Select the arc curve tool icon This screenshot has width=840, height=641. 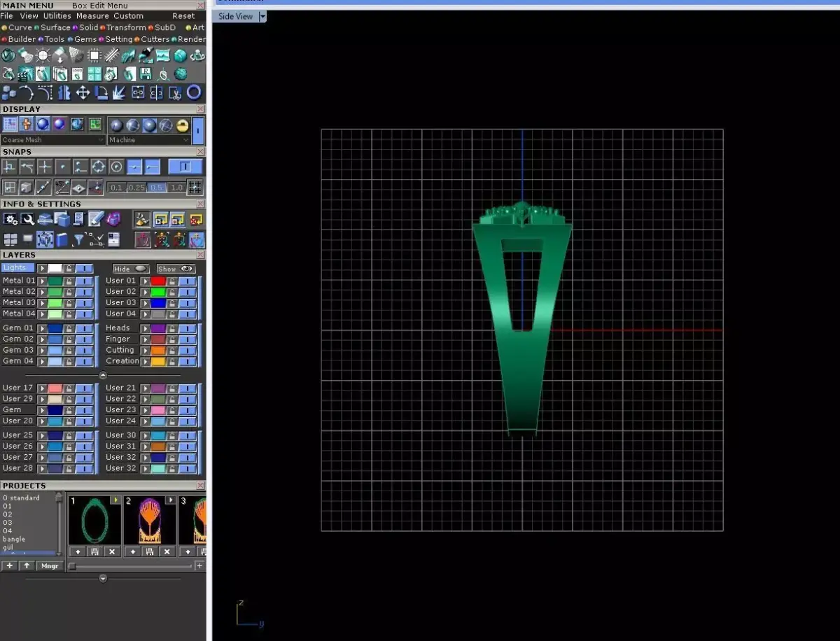click(x=26, y=92)
